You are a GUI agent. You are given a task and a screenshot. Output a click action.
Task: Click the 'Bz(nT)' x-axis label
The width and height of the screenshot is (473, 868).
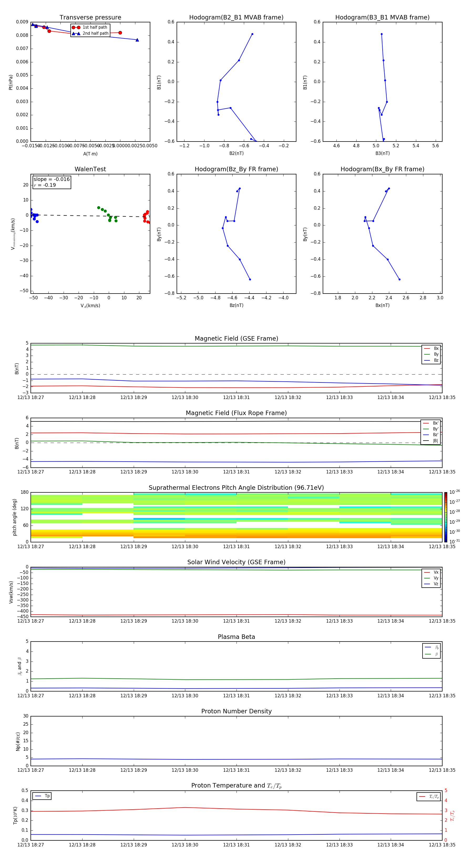(236, 305)
